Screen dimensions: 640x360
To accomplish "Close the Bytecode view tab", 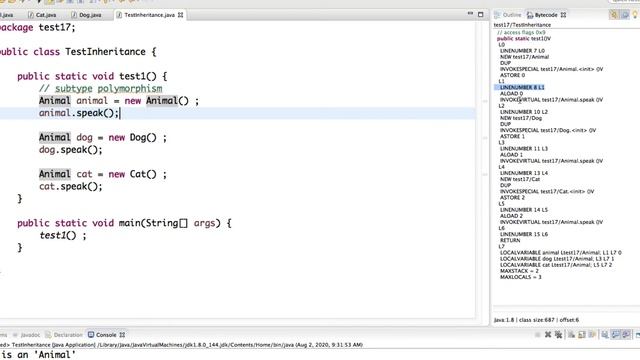I will click(563, 15).
